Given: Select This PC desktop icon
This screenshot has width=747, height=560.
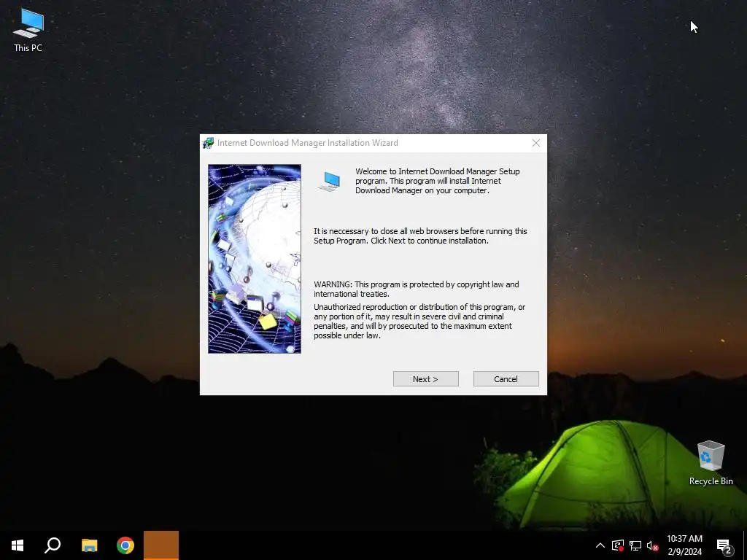Looking at the screenshot, I should click(28, 30).
